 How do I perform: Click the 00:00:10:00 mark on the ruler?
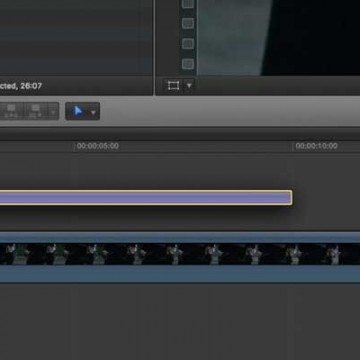316,146
